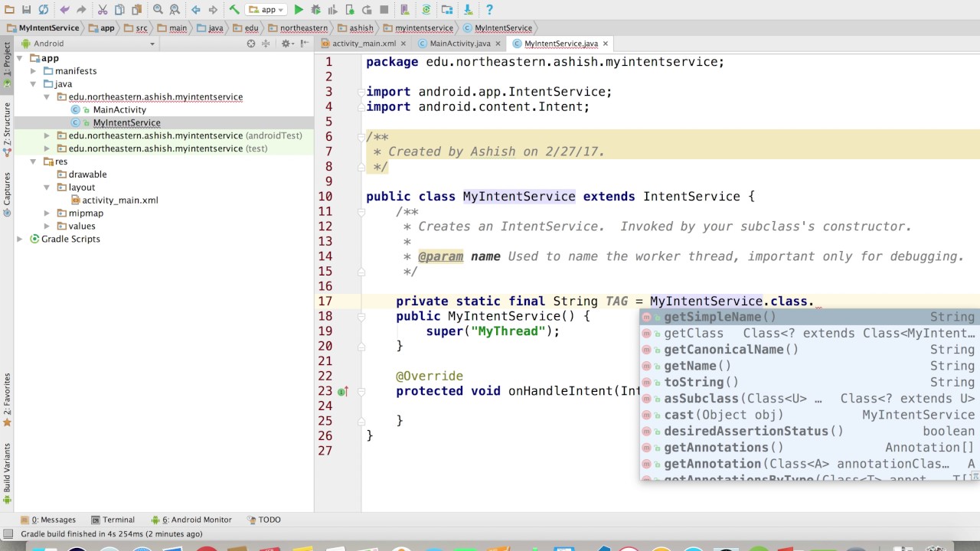This screenshot has width=980, height=551.
Task: Click the Apply changes rerun icon
Action: [367, 10]
